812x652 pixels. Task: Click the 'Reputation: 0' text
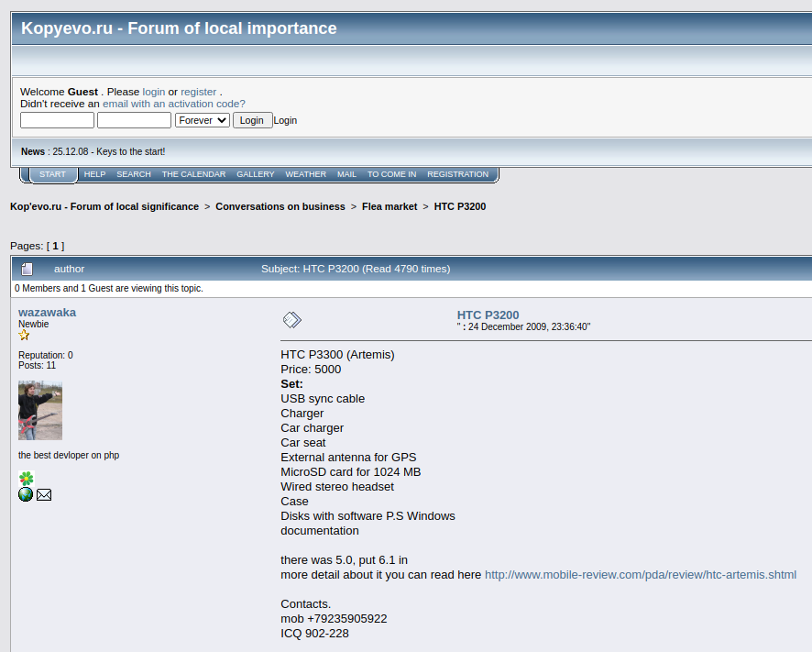(46, 355)
